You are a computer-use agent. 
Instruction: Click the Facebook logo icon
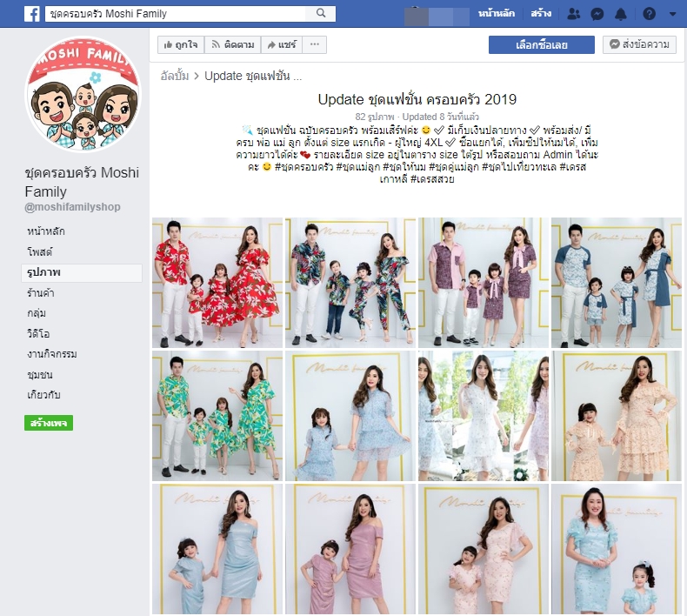click(x=31, y=14)
